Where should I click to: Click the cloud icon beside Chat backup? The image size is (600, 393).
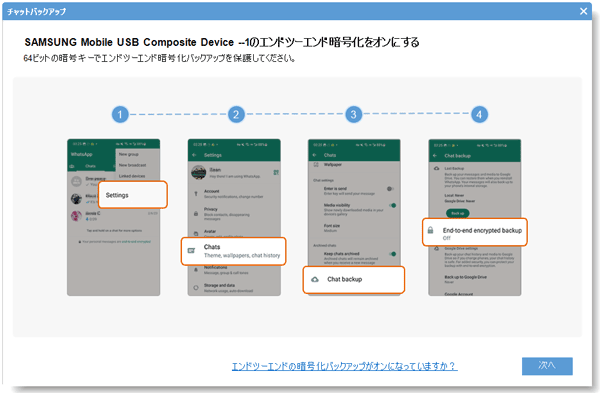pyautogui.click(x=315, y=279)
